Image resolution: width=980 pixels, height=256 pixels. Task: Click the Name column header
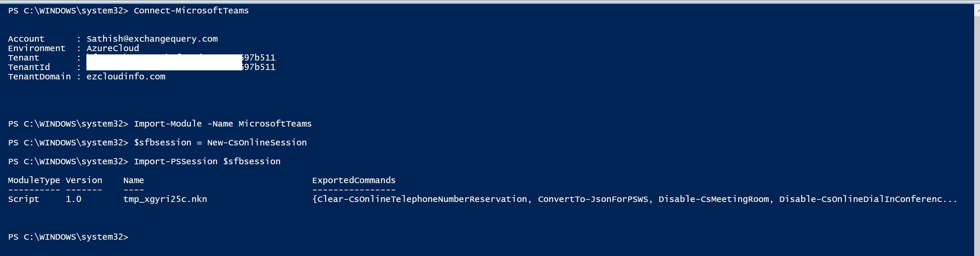coord(134,181)
